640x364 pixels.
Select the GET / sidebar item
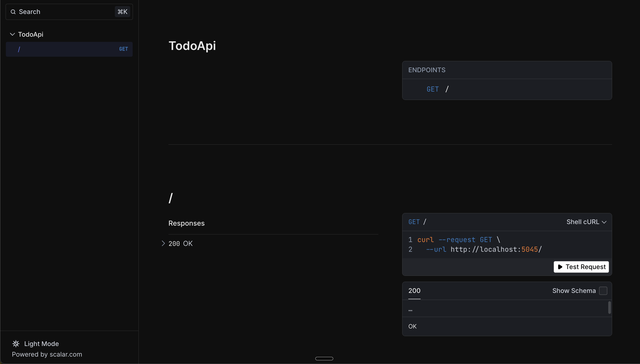[69, 49]
